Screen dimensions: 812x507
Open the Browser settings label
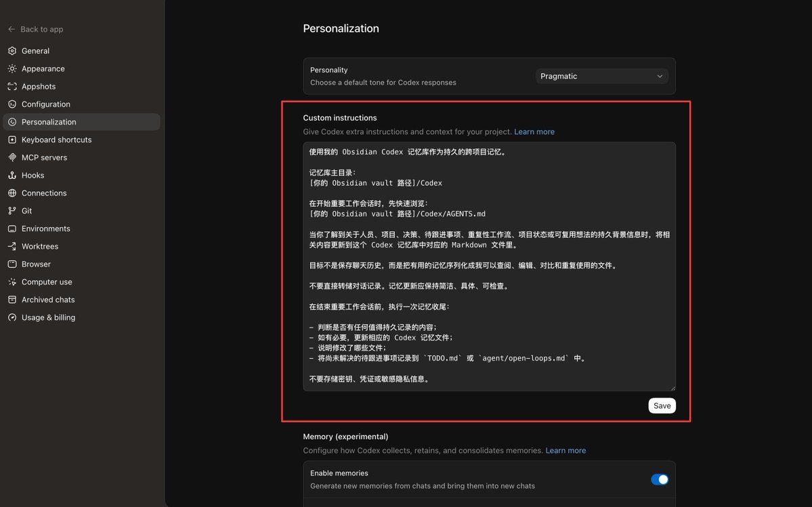click(x=37, y=264)
